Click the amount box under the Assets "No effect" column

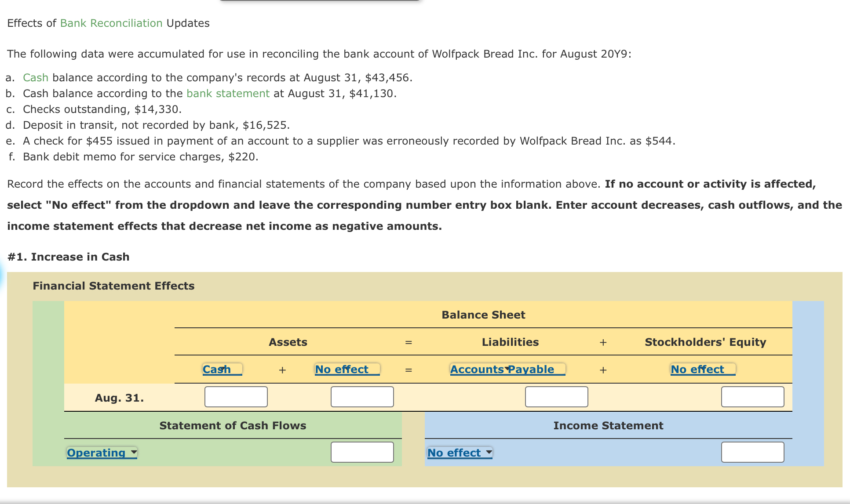361,397
